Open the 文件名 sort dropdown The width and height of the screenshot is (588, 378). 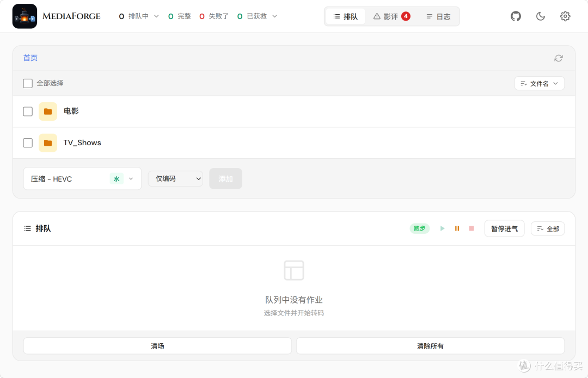click(539, 83)
